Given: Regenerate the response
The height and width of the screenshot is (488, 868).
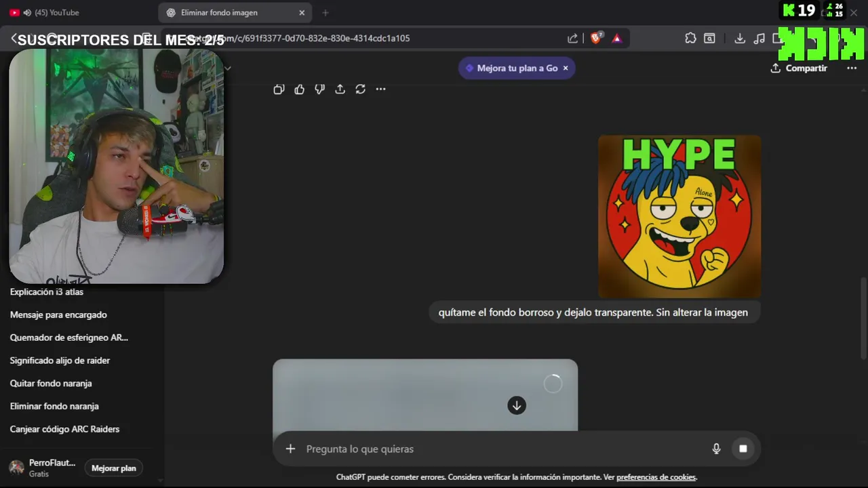Looking at the screenshot, I should tap(360, 89).
